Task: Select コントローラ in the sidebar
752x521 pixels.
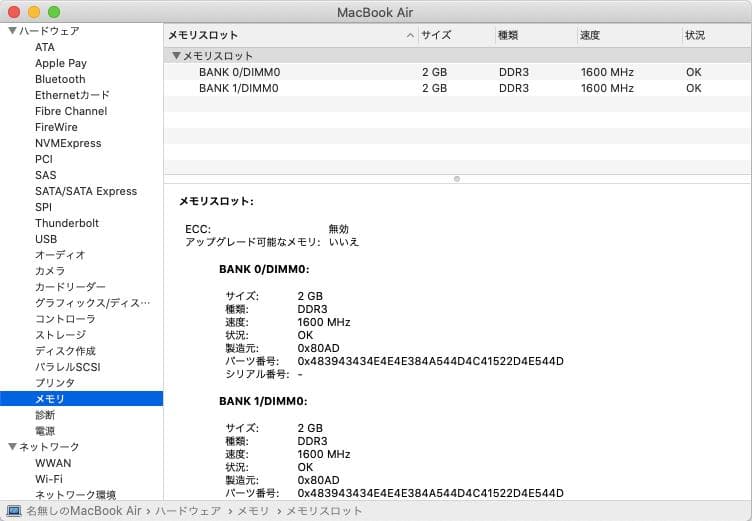Action: 65,319
